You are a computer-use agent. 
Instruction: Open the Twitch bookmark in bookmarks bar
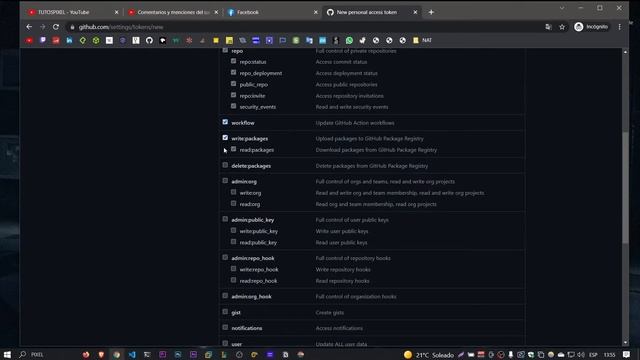[43, 40]
